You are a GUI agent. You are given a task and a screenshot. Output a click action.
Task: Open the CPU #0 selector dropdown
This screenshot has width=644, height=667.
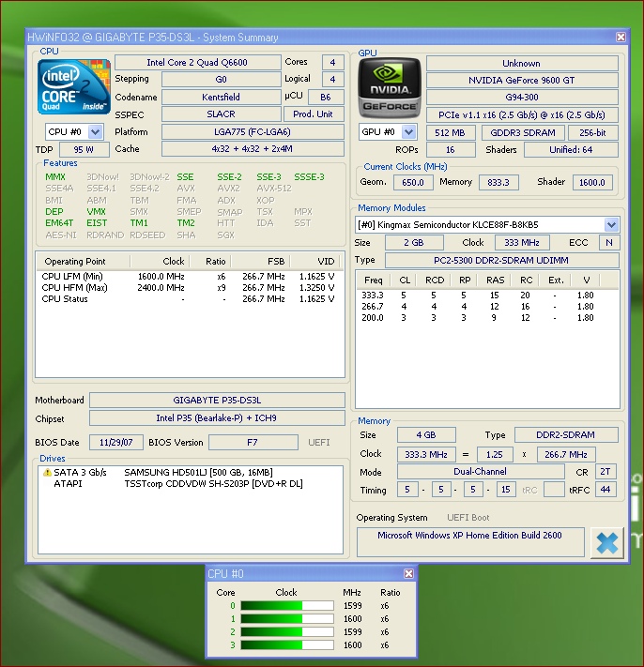click(x=96, y=132)
